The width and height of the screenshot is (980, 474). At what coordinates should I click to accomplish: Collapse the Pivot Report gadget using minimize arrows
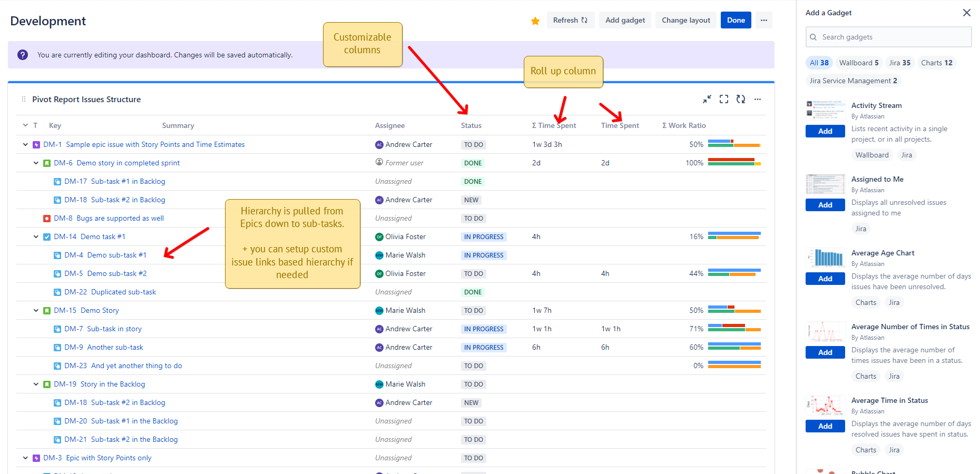pyautogui.click(x=707, y=99)
